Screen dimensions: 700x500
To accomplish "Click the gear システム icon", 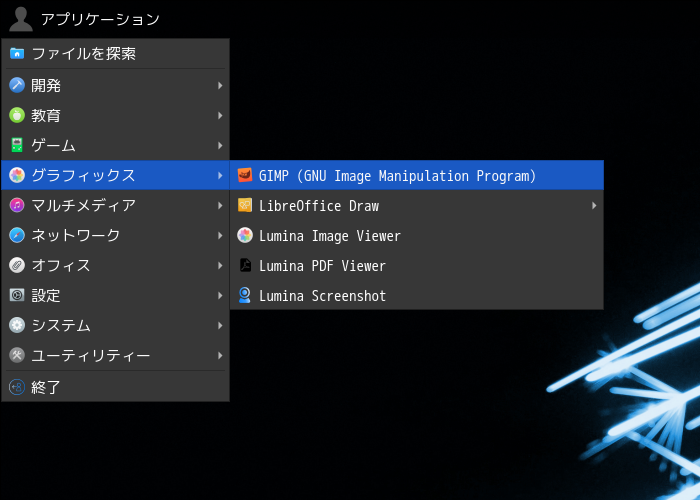I will pos(17,325).
